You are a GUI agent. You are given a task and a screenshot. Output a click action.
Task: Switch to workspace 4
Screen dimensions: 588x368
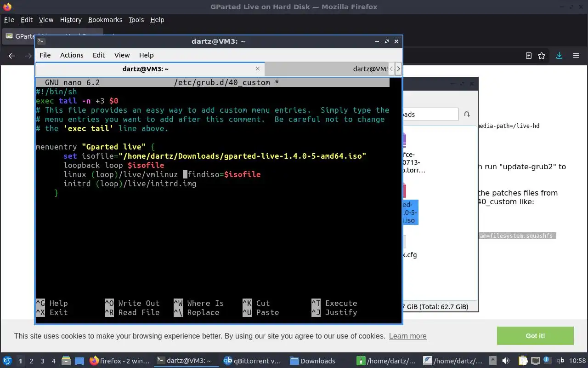tap(54, 361)
